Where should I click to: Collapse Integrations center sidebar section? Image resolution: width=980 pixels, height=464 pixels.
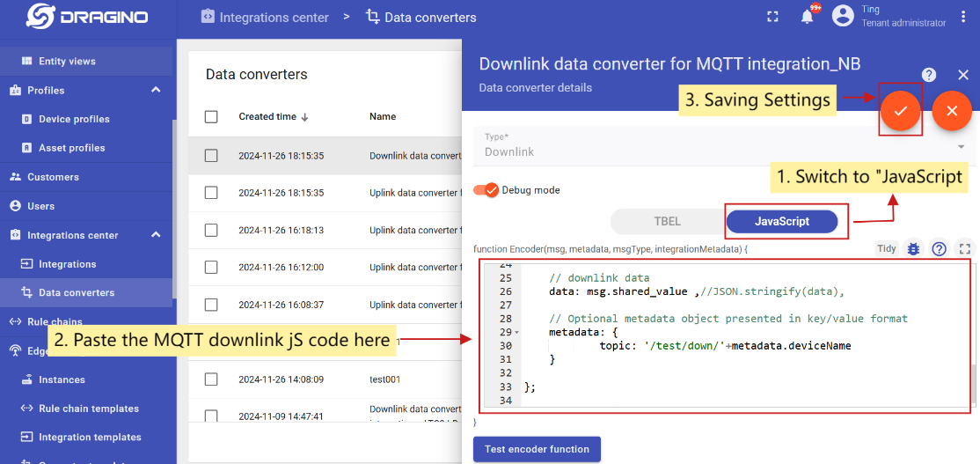tap(157, 235)
